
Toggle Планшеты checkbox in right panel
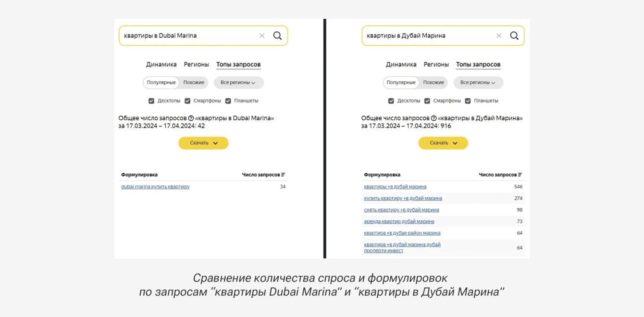click(468, 101)
